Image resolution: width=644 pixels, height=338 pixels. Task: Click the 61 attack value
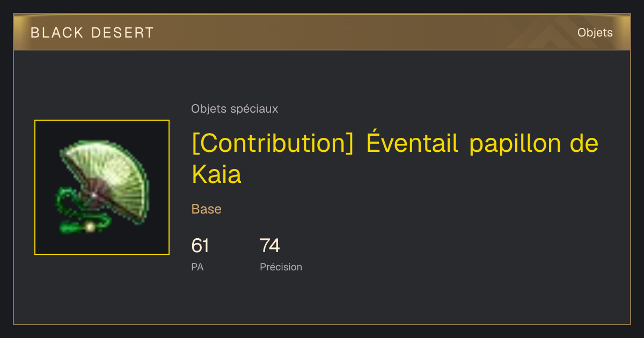coord(200,246)
